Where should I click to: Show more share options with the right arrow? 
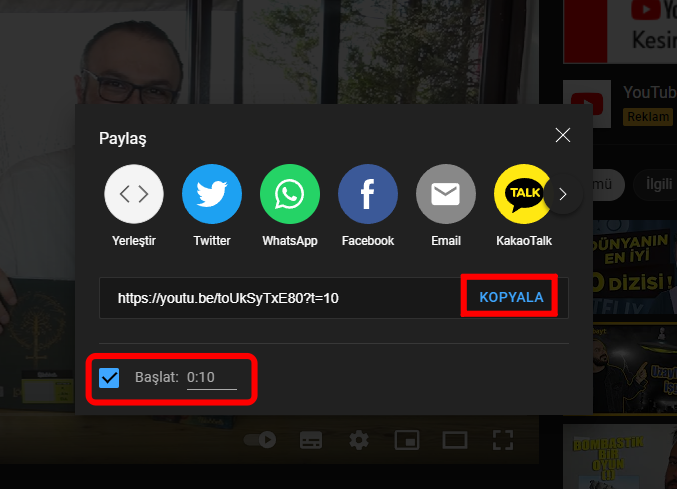564,194
